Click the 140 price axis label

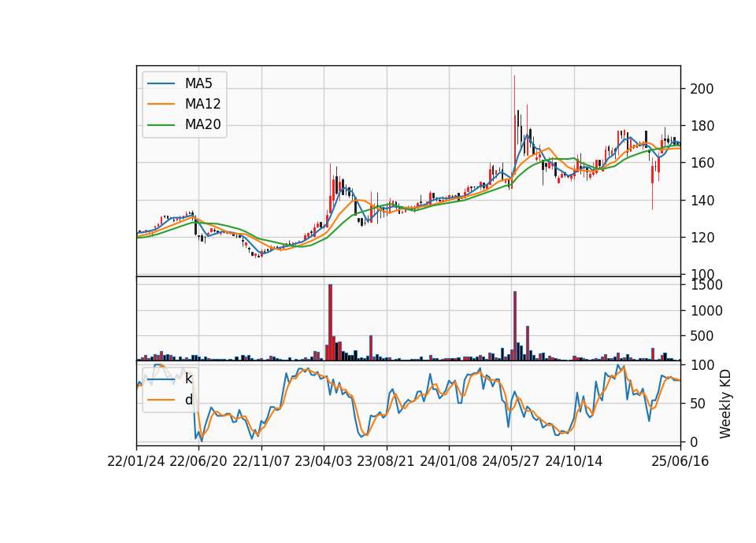702,200
